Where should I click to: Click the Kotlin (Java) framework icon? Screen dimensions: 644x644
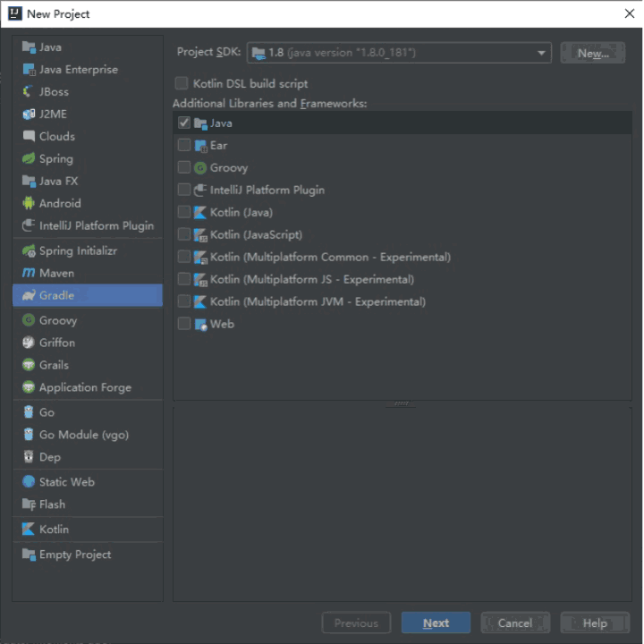point(200,212)
